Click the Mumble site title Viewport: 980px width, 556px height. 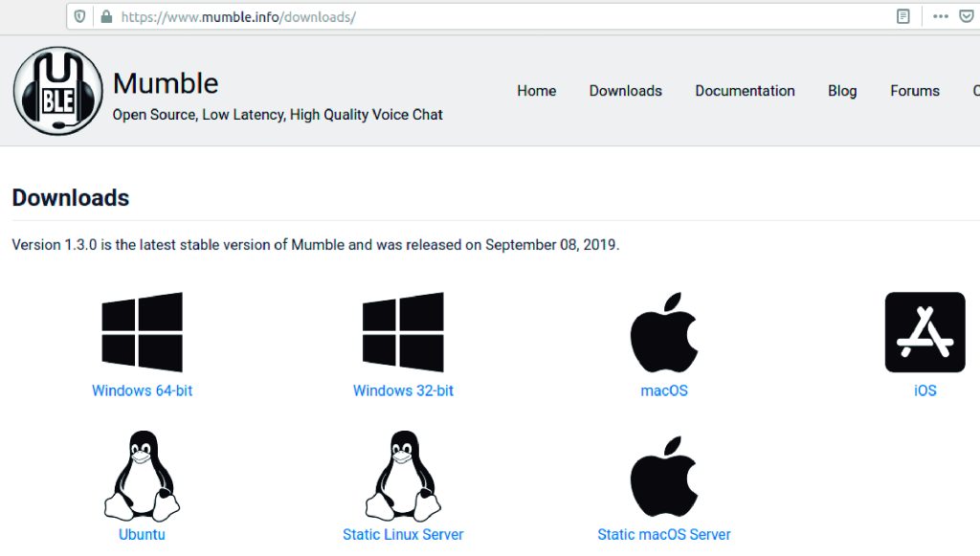[x=166, y=83]
